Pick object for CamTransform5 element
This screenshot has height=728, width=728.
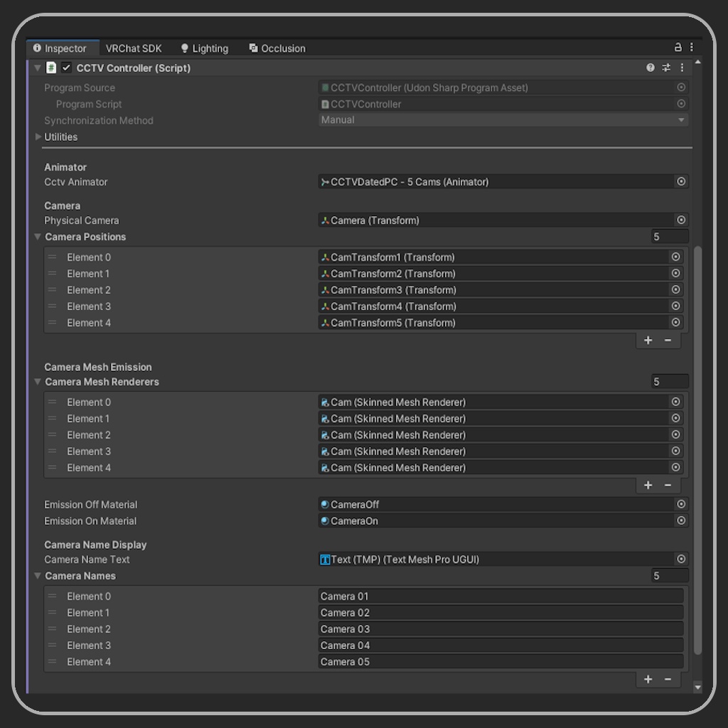point(676,322)
